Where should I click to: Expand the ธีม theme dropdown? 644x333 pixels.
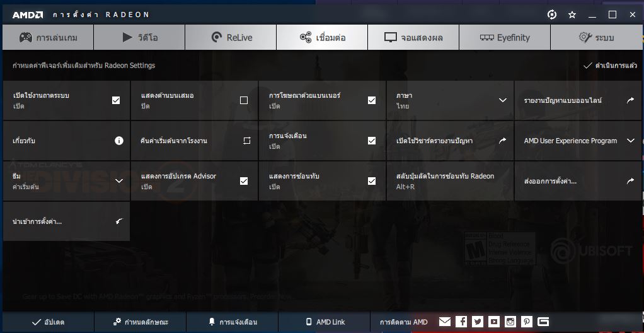point(119,181)
